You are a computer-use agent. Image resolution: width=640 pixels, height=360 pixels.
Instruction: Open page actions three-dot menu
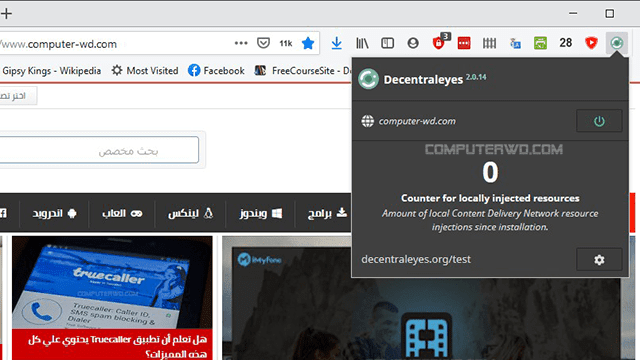pyautogui.click(x=241, y=43)
